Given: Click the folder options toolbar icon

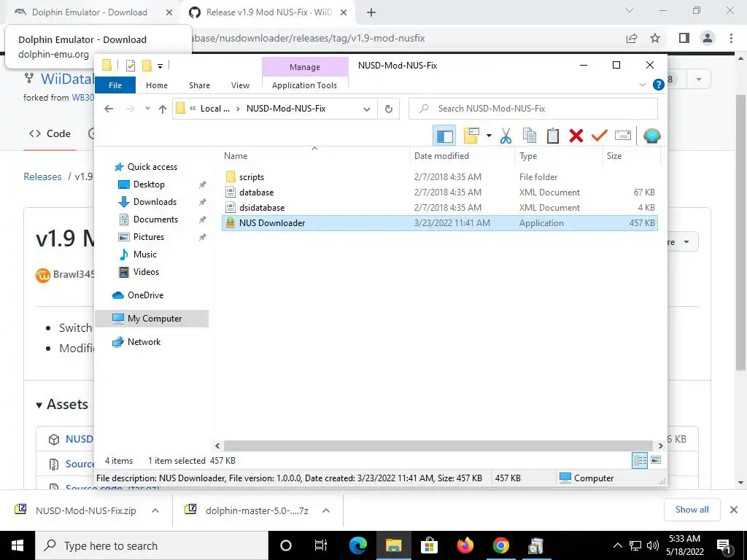Looking at the screenshot, I should (471, 136).
